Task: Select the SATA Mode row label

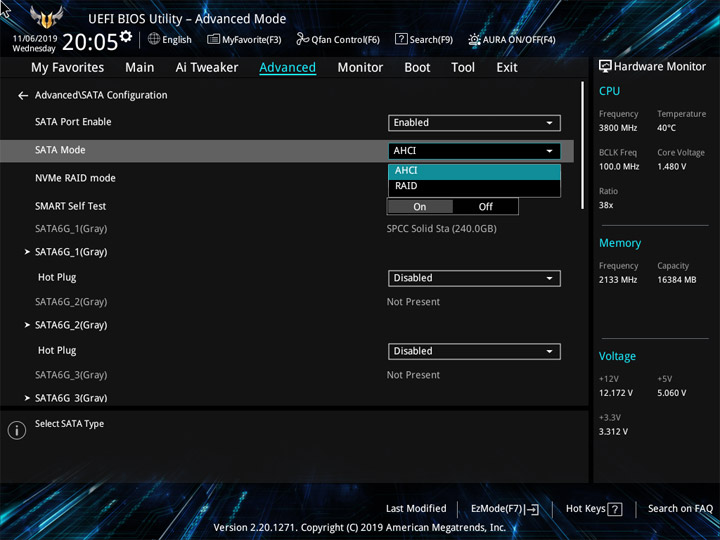Action: [60, 150]
